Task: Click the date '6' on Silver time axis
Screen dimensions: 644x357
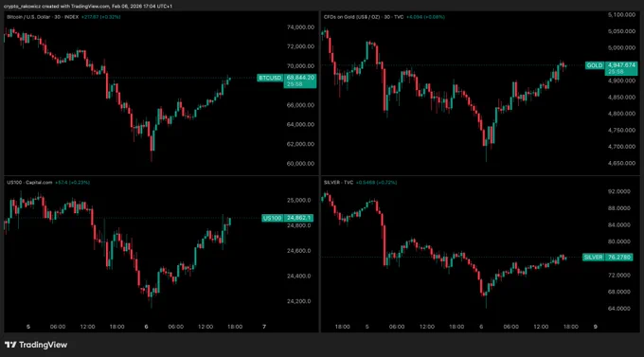Action: (x=481, y=327)
